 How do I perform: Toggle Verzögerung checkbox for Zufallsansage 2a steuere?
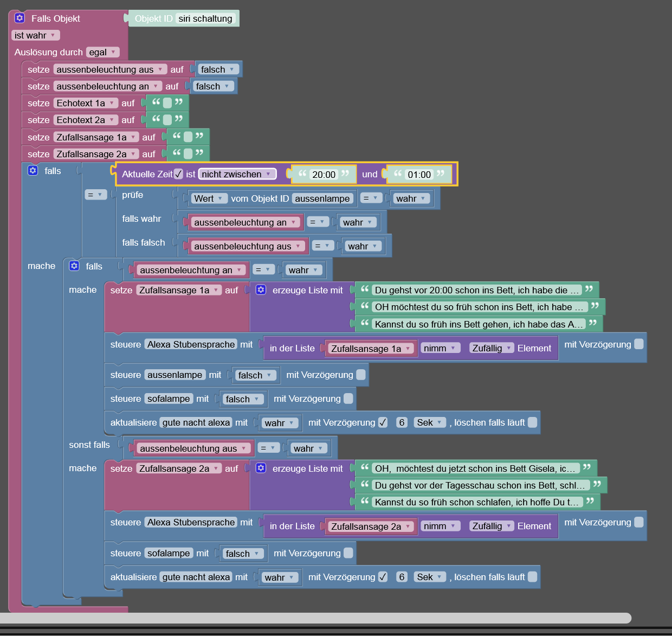point(639,522)
